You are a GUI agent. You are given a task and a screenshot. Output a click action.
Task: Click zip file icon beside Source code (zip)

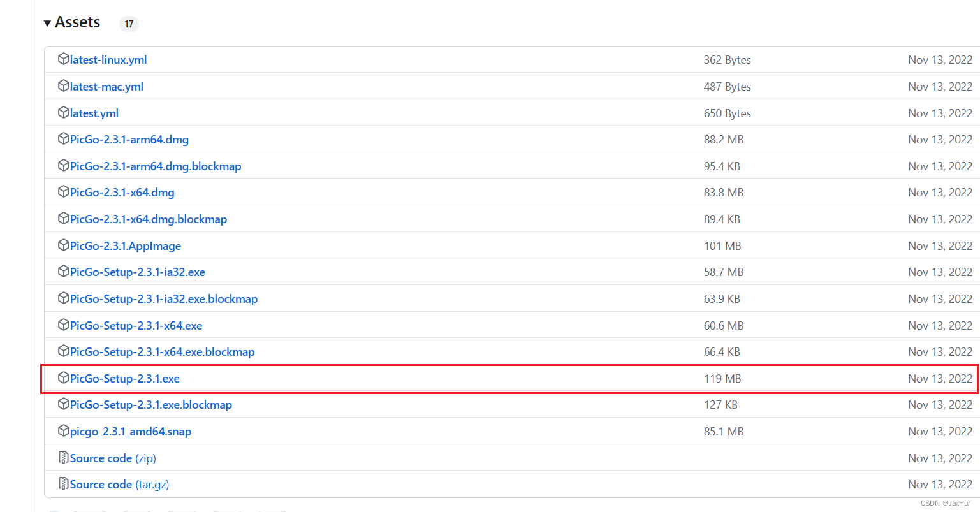click(63, 458)
